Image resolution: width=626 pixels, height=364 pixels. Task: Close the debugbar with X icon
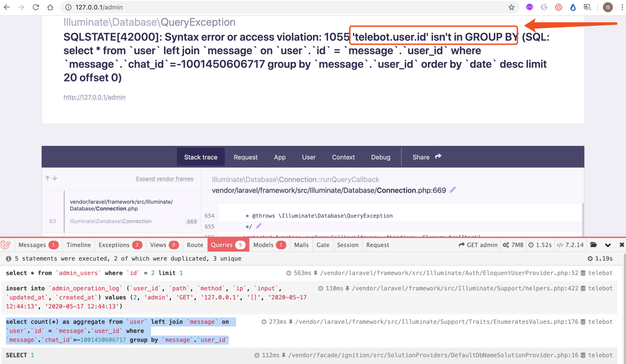[622, 245]
